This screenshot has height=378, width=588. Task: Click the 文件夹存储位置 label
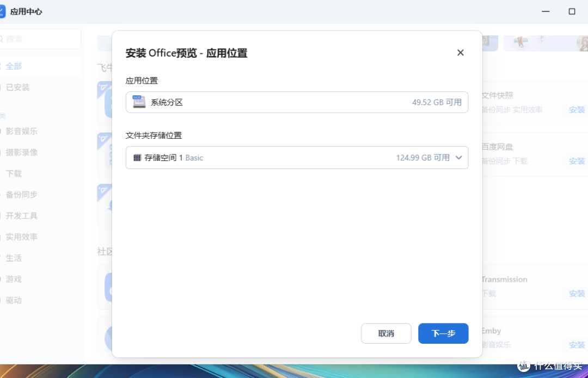pos(154,135)
